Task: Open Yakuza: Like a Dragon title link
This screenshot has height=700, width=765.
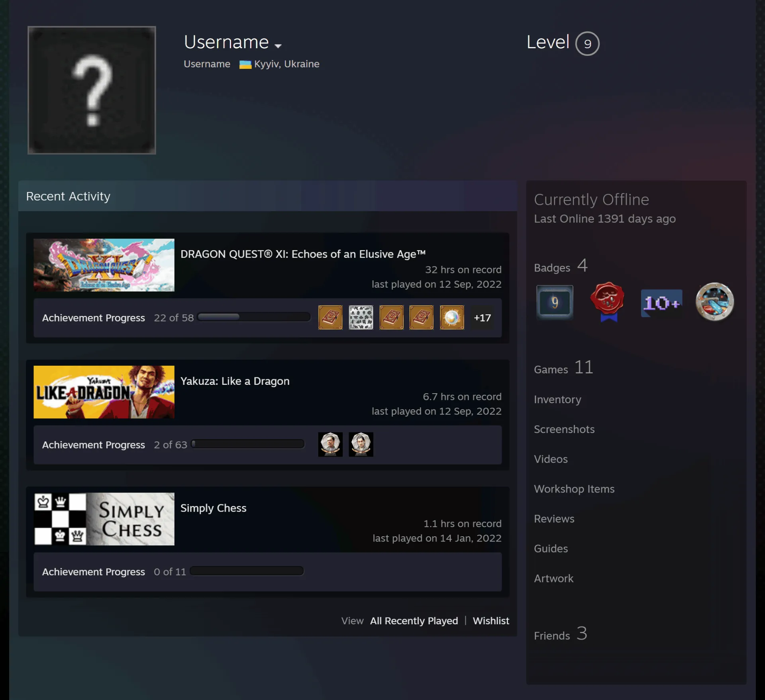Action: pos(235,381)
